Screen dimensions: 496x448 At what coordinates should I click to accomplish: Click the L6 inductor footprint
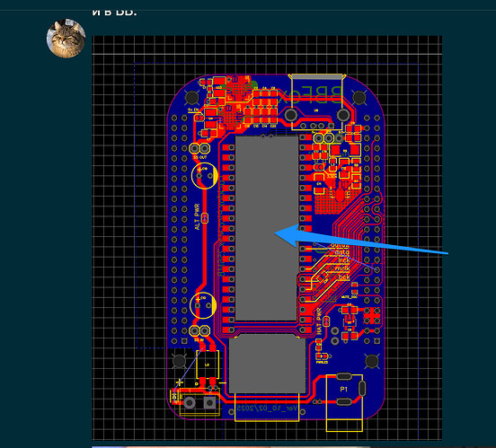tap(207, 365)
